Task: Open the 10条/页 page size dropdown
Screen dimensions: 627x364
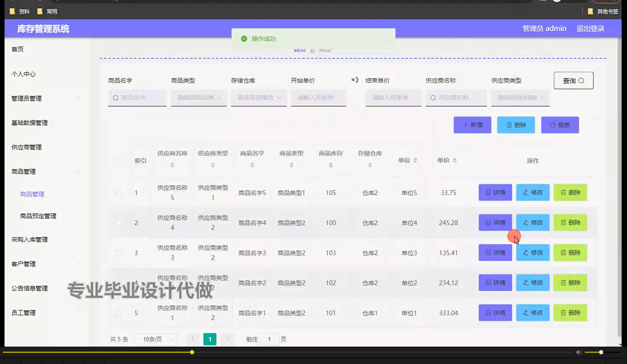Action: (x=156, y=339)
